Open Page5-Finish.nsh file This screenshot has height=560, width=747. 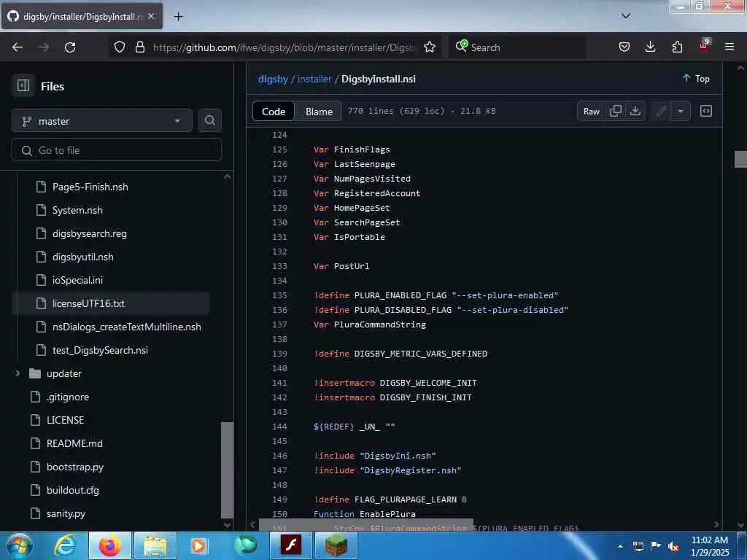click(90, 187)
